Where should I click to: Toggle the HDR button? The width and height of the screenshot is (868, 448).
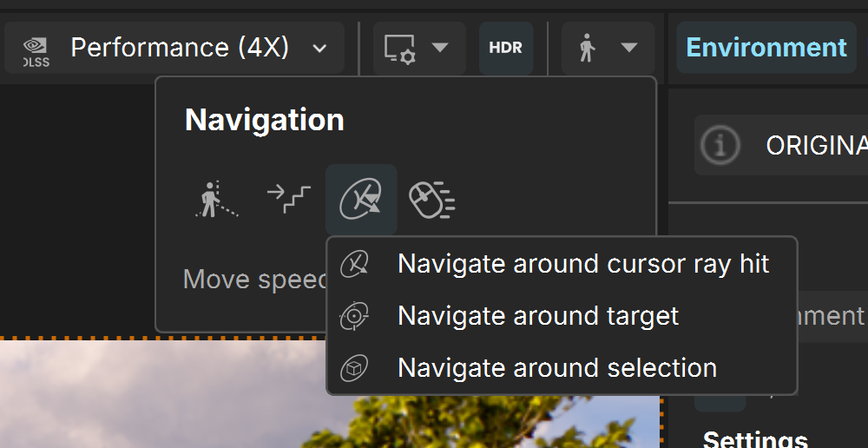(x=506, y=48)
